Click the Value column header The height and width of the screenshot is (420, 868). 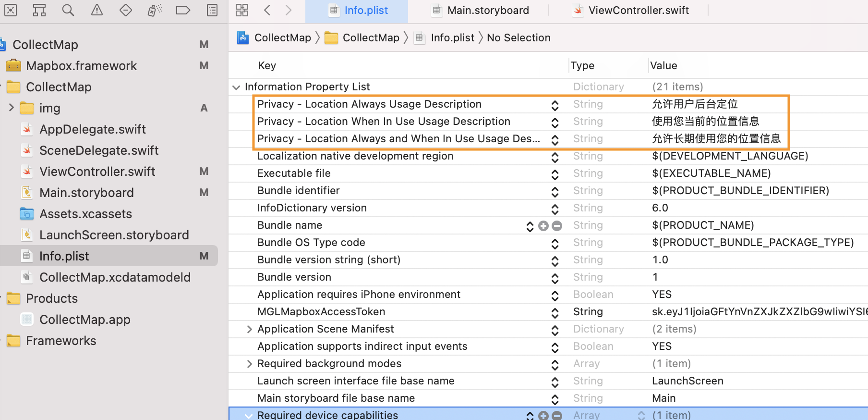click(663, 65)
